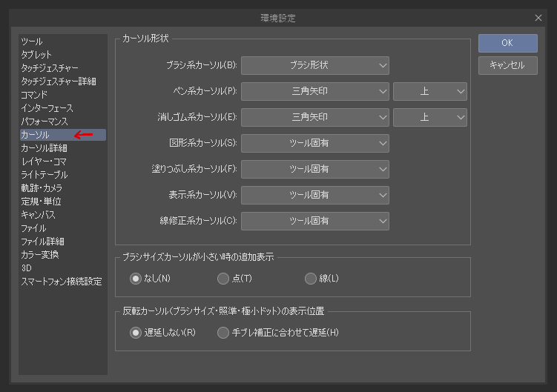Open the 図形系カーソル dropdown
The image size is (557, 392).
315,143
